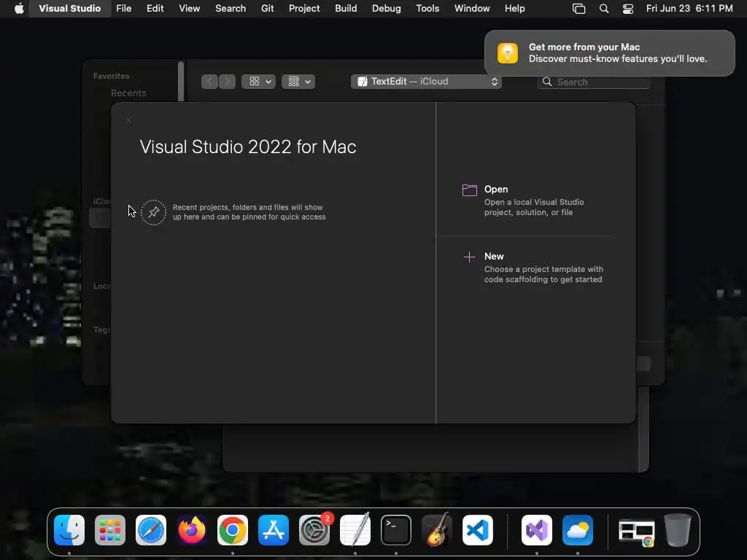
Task: Open the Get more from your Mac notification
Action: (x=609, y=52)
